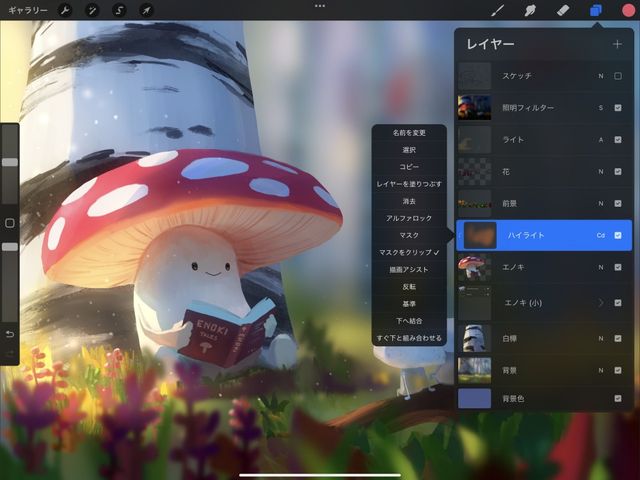The height and width of the screenshot is (480, 640).
Task: Hide the ハイライト layer
Action: [618, 235]
